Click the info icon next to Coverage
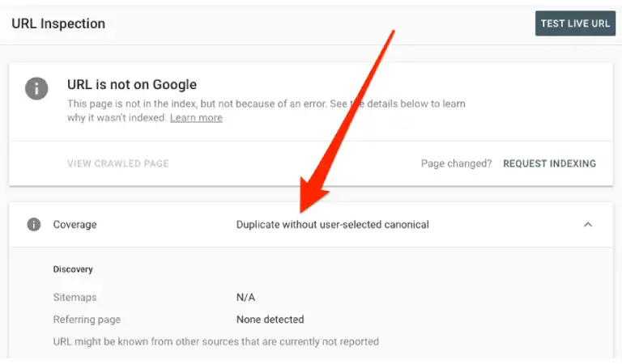The image size is (622, 364). pos(34,224)
